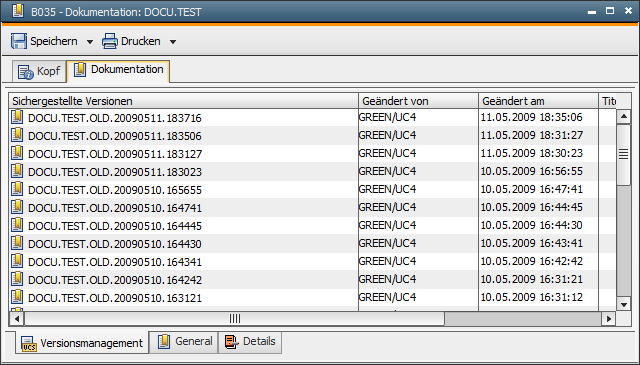The image size is (640, 365).
Task: Sort by Geändert am column header
Action: click(x=538, y=101)
